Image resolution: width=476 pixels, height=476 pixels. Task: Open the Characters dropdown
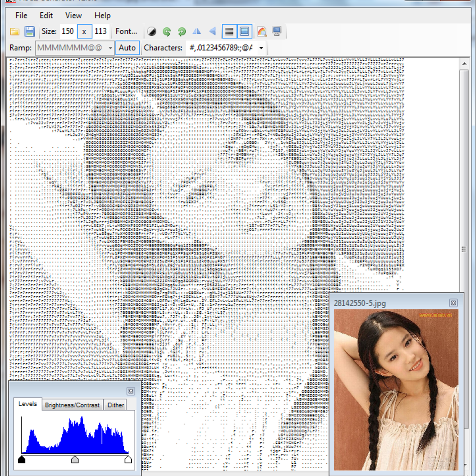[x=261, y=48]
